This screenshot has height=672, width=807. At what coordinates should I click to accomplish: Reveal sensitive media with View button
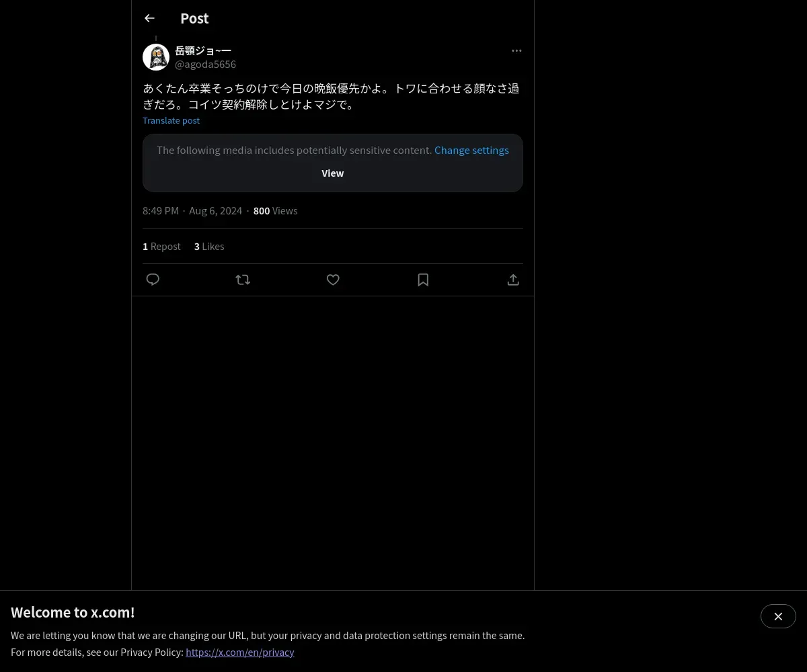tap(333, 173)
